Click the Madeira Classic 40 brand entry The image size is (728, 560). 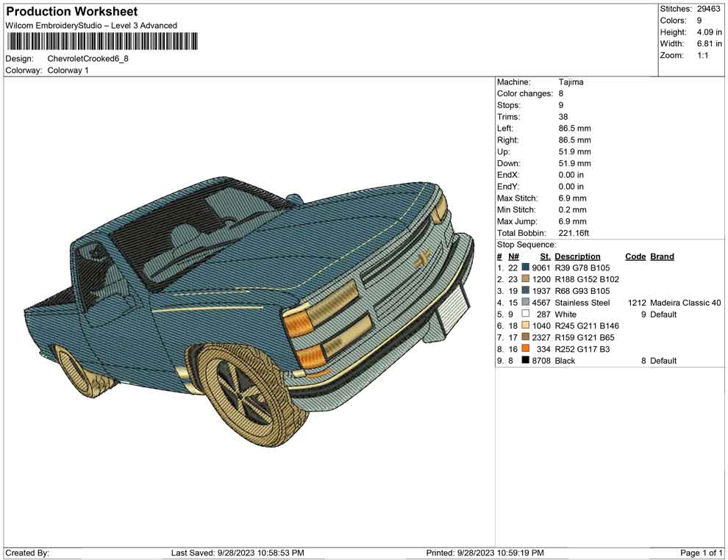685,303
